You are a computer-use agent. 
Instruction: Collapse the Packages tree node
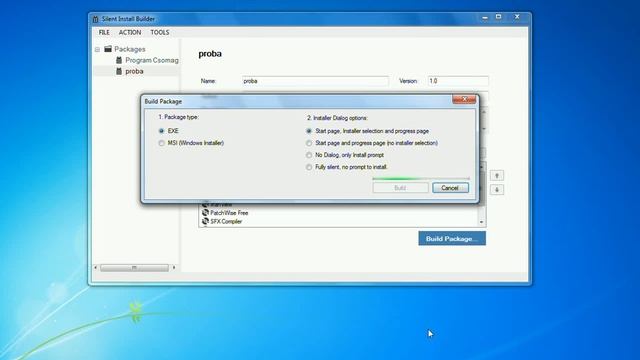tap(97, 49)
